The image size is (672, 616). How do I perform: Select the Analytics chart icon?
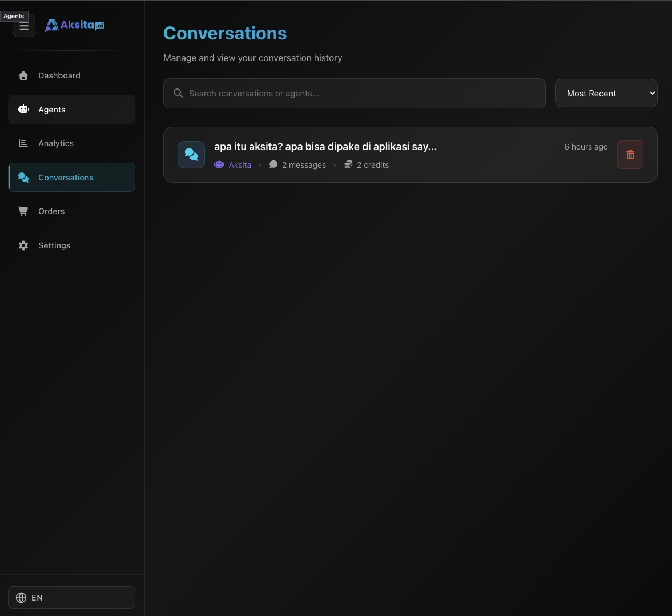pyautogui.click(x=23, y=143)
